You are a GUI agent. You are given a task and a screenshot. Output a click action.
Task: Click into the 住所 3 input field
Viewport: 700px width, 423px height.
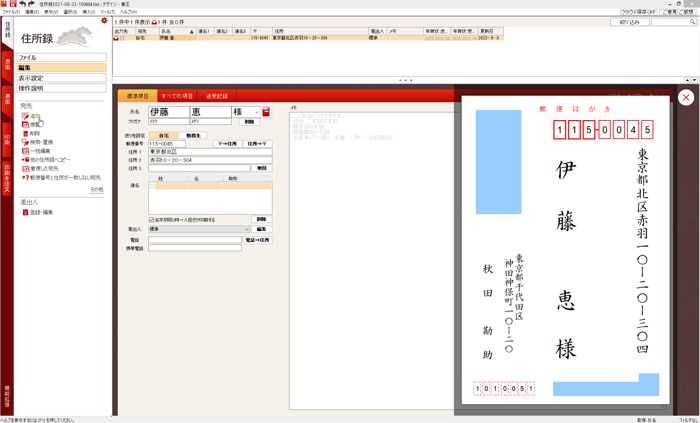click(200, 169)
